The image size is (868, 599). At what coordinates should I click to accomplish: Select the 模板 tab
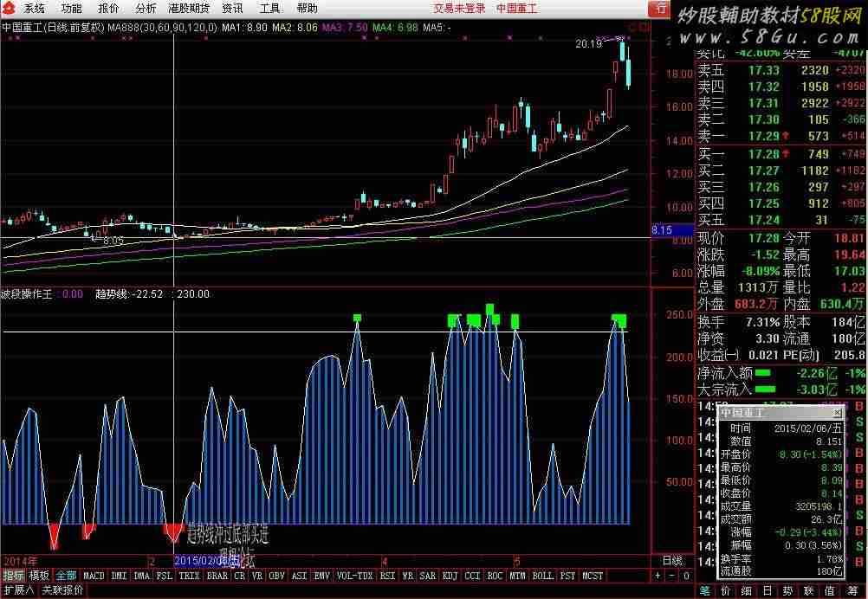(x=39, y=576)
